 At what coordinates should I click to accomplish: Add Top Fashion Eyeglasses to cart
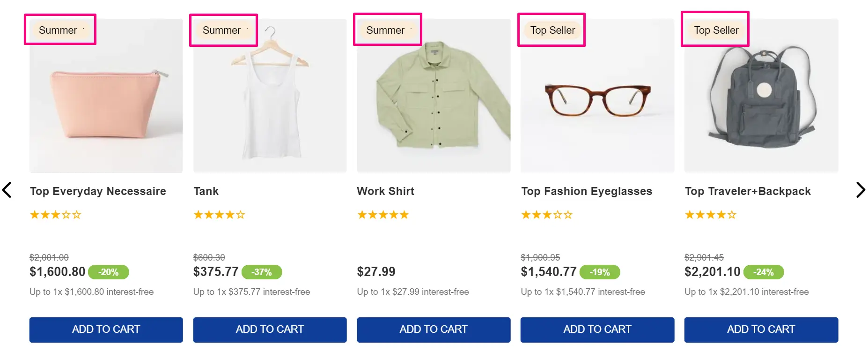pyautogui.click(x=597, y=330)
